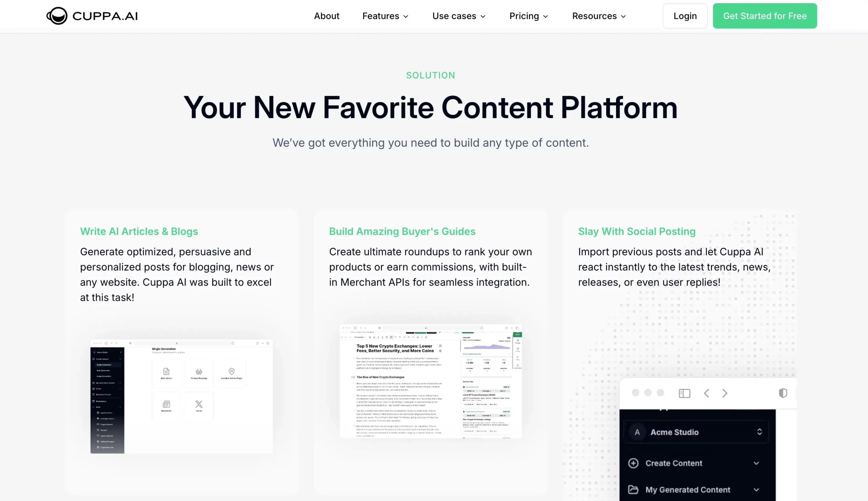
Task: Toggle the left navigation arrow
Action: coord(707,393)
